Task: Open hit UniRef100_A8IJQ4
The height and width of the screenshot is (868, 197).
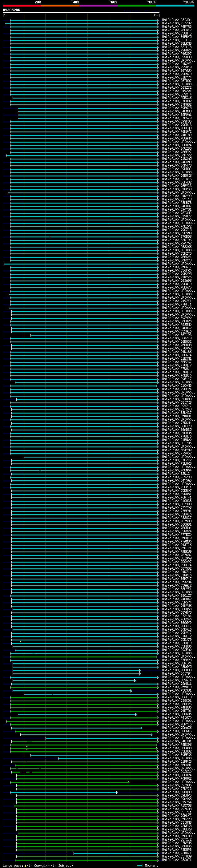Action: (177, 20)
